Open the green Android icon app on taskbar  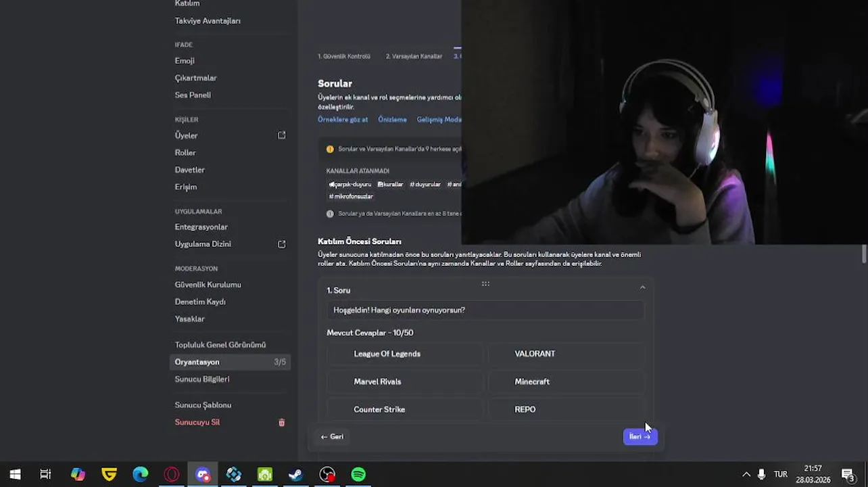265,475
